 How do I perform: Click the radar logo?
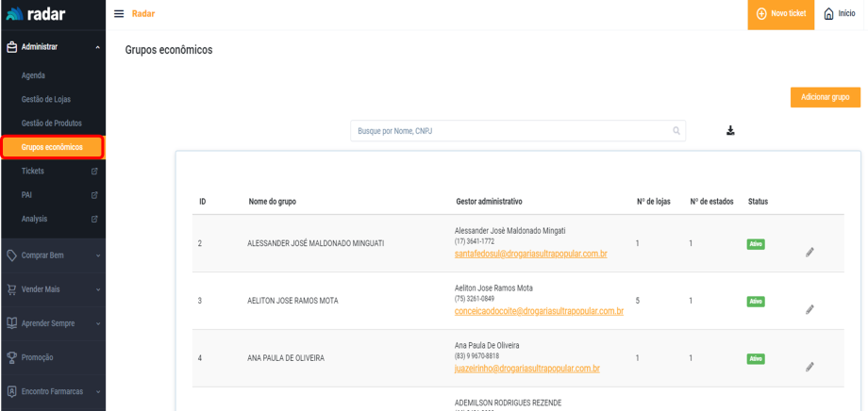click(38, 14)
